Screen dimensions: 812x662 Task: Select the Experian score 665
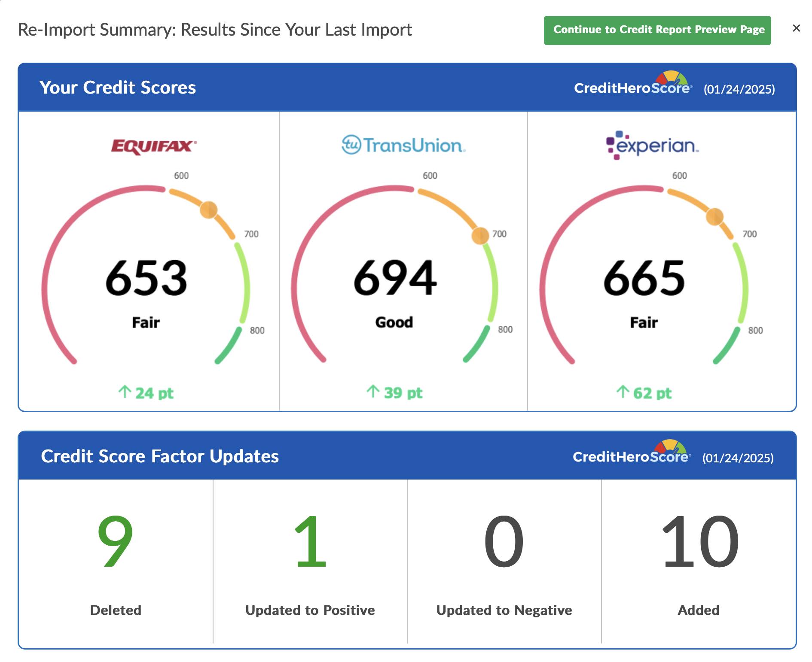pyautogui.click(x=644, y=278)
